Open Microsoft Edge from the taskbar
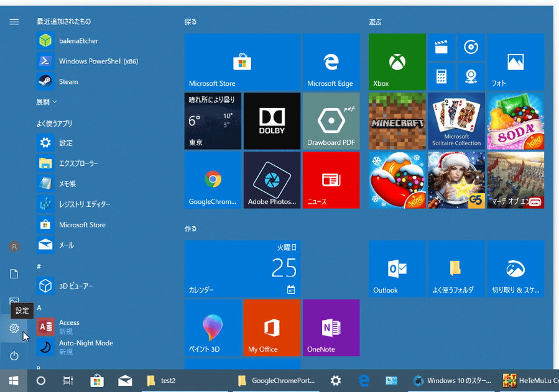The width and height of the screenshot is (559, 392). pos(364,381)
